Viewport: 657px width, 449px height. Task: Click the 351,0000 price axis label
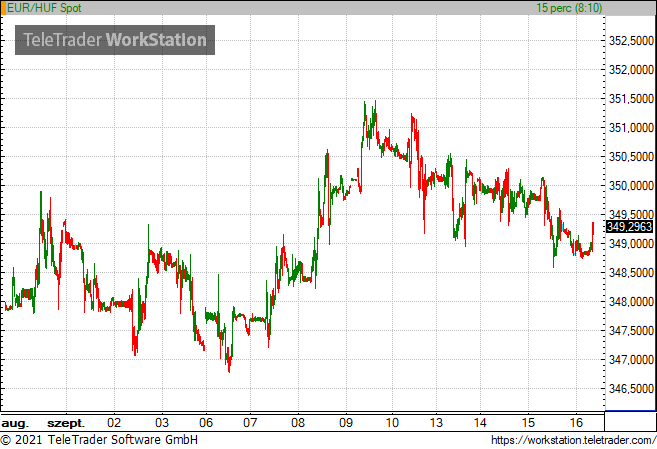pos(631,128)
